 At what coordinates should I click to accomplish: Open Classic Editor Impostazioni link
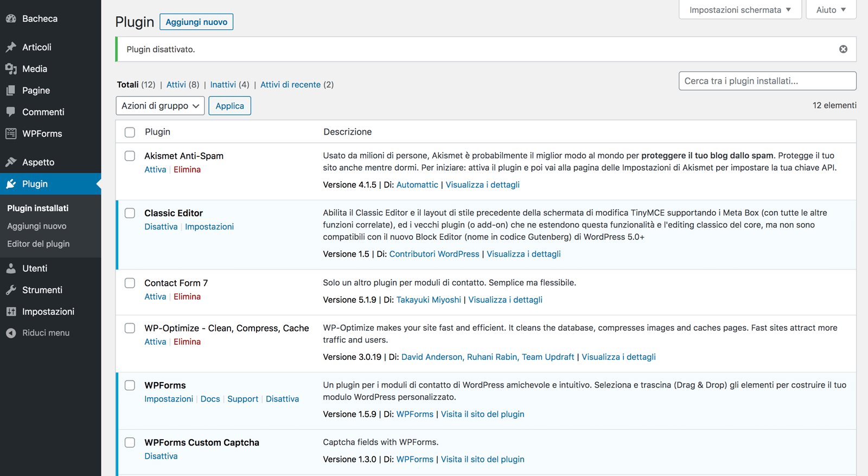pos(209,226)
